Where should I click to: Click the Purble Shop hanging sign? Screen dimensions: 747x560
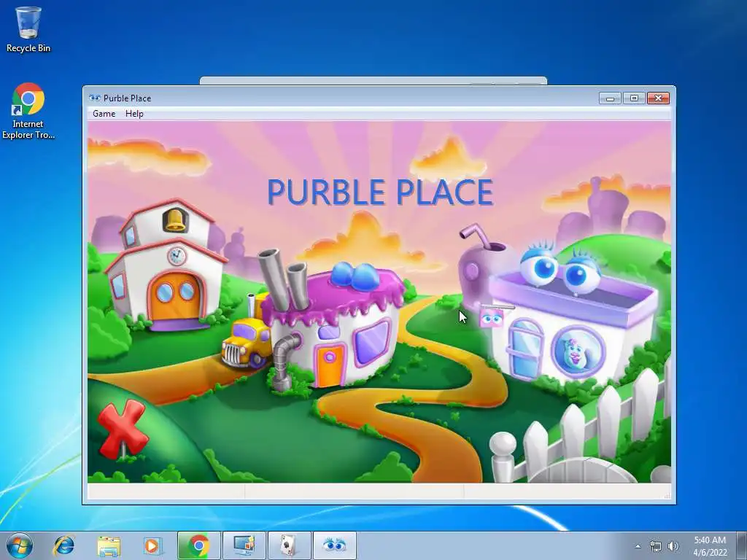(x=492, y=318)
